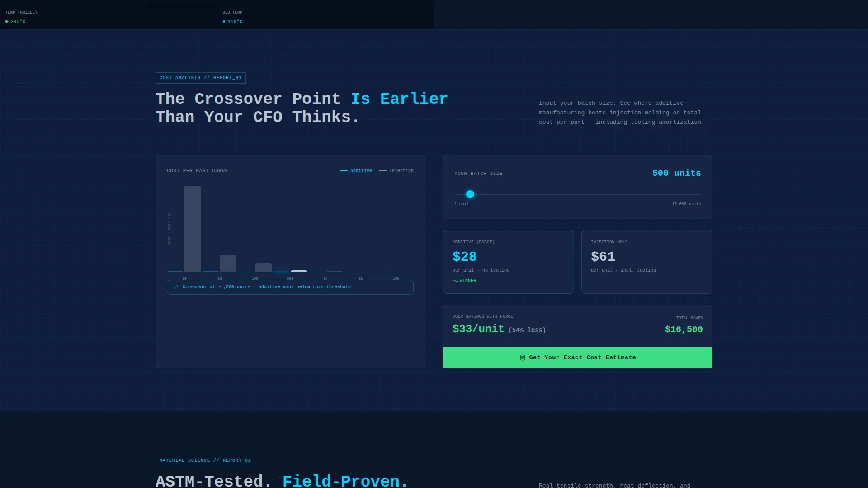
Task: Click the '1 unit' slider minimum label
Action: click(x=462, y=204)
